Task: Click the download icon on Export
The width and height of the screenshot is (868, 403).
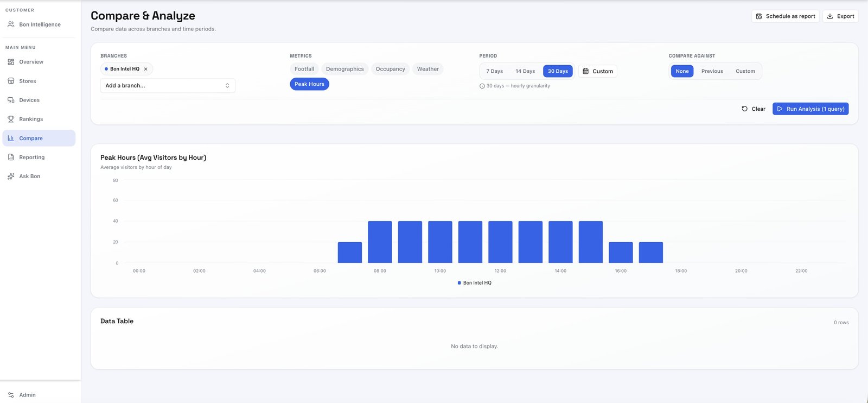Action: tap(830, 16)
